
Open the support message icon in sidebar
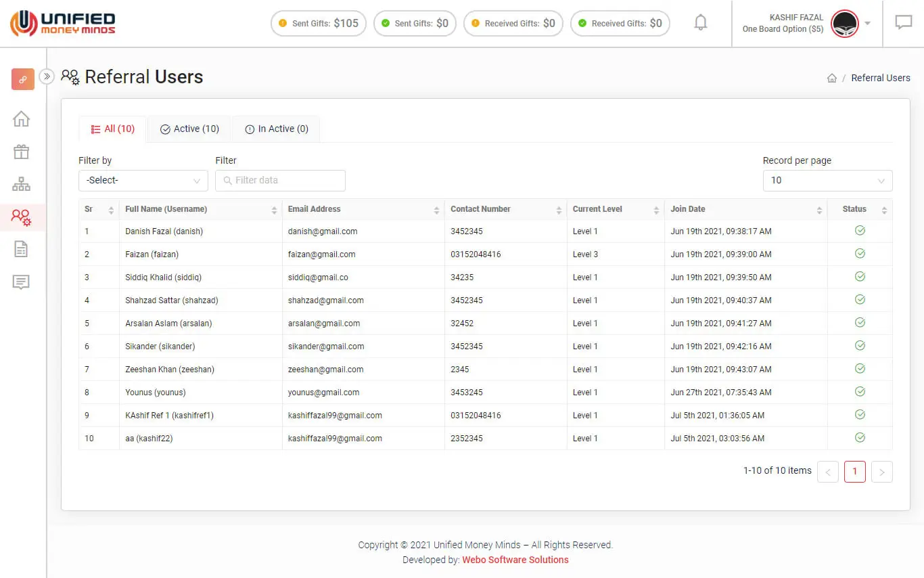(22, 282)
